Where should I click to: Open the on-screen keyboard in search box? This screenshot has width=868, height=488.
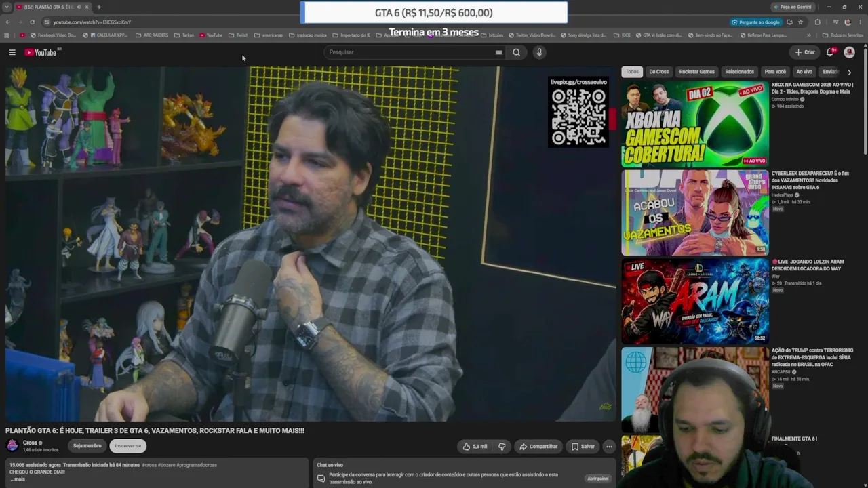(x=498, y=52)
